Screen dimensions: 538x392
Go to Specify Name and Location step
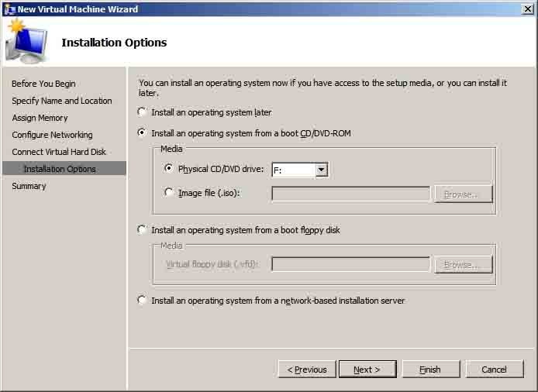[x=62, y=101]
